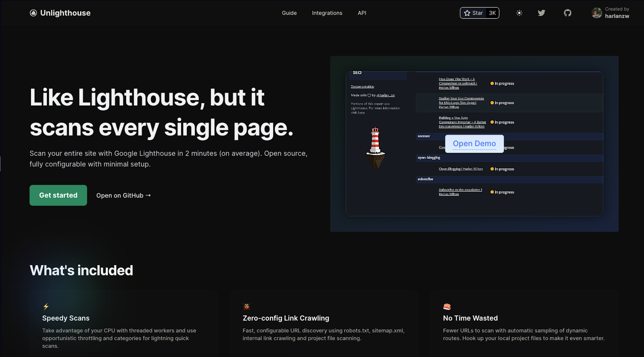
Task: Click the 3K star count
Action: pos(492,13)
